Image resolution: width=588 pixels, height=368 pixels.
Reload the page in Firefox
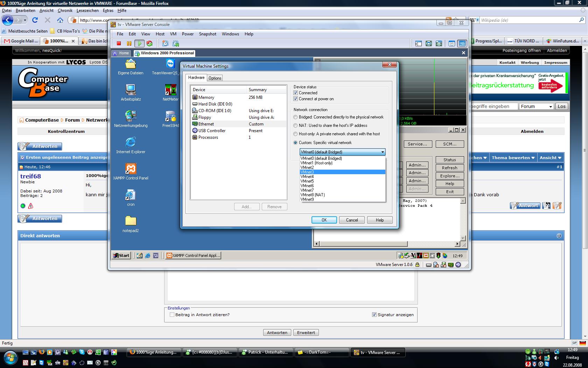(35, 20)
